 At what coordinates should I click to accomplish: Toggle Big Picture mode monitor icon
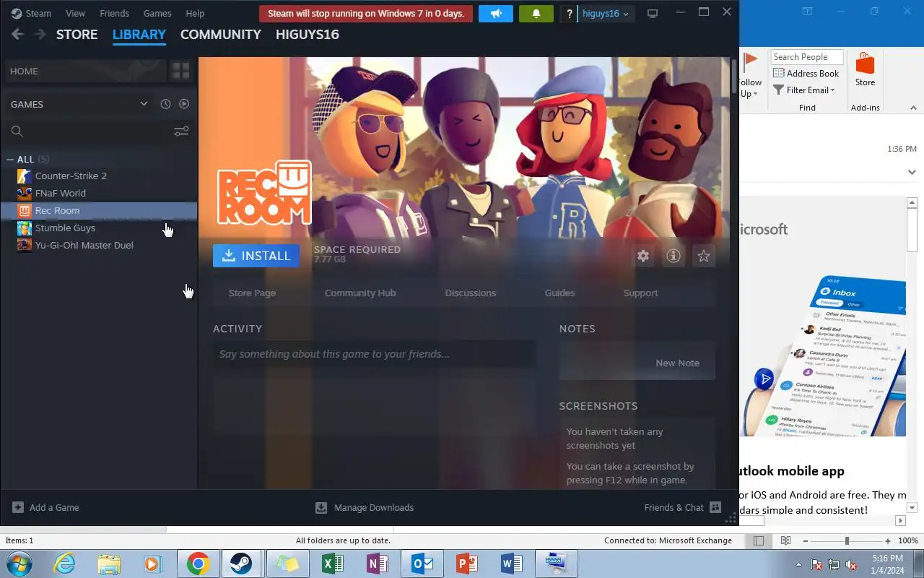click(x=653, y=14)
